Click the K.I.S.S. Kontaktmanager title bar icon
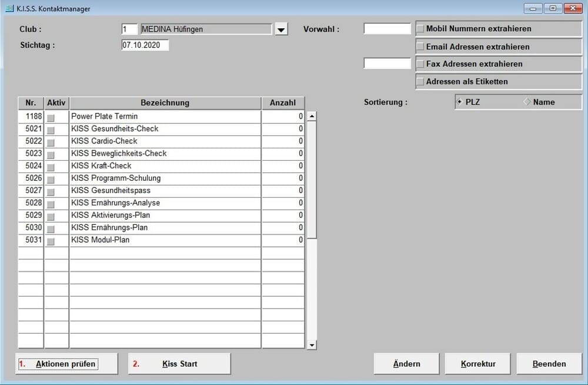 pyautogui.click(x=9, y=9)
